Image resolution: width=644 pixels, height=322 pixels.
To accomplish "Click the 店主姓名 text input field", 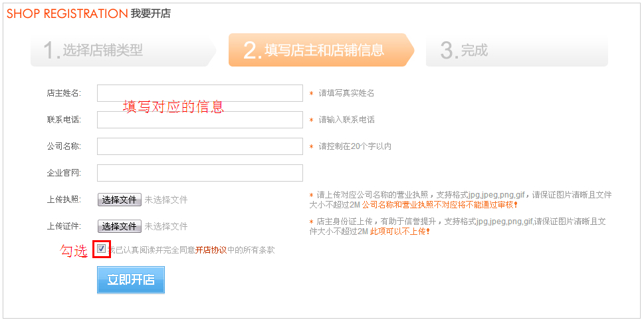I will [199, 93].
